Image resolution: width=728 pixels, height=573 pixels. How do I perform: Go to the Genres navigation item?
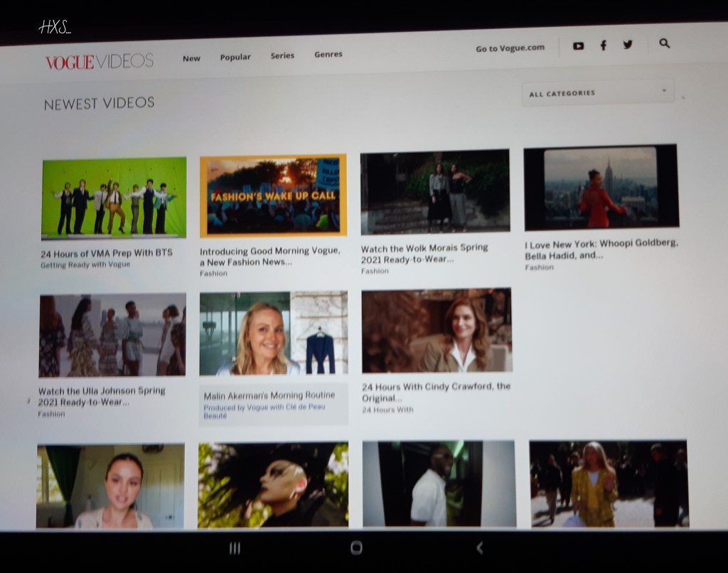(x=328, y=54)
